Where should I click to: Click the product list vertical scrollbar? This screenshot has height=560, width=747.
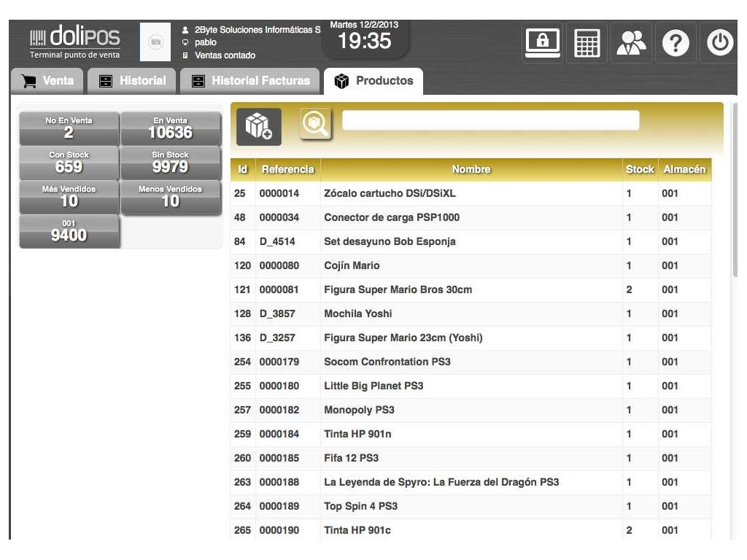(x=735, y=190)
